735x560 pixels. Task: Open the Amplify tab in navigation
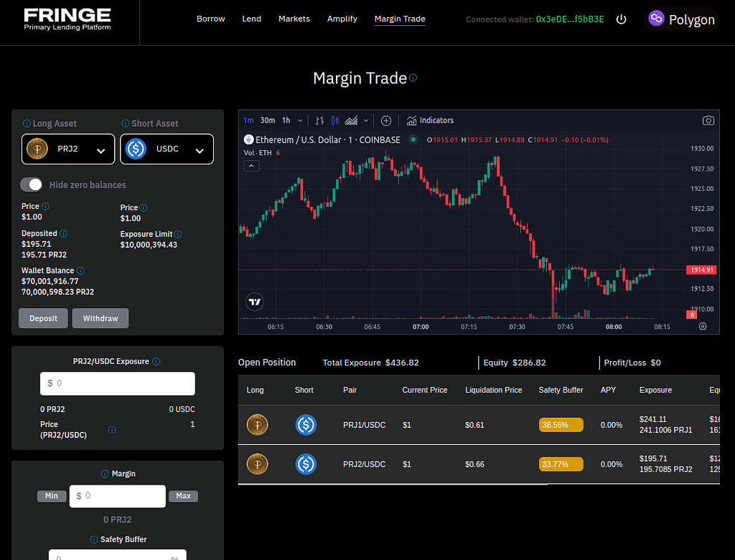(x=342, y=19)
